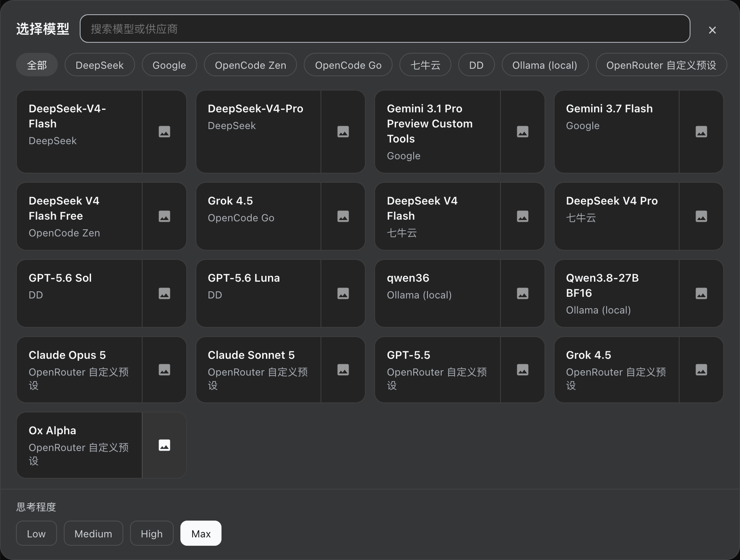Click image icon on Grok 4.5 OpenRouter card
The width and height of the screenshot is (740, 560).
(x=701, y=370)
